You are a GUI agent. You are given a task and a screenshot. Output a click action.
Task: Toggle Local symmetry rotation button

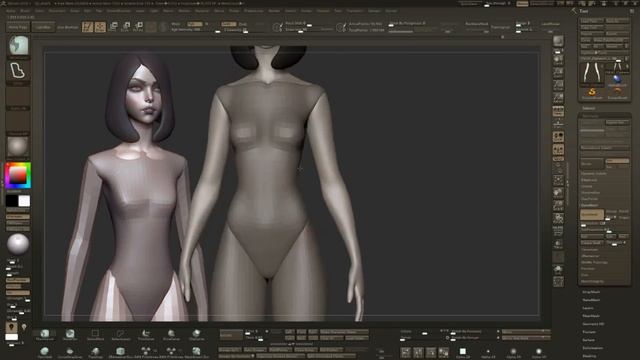pyautogui.click(x=558, y=136)
